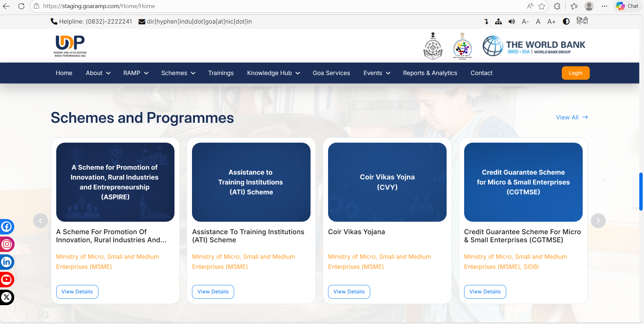Click title 'Coir Vikas Yojana'

(x=356, y=232)
